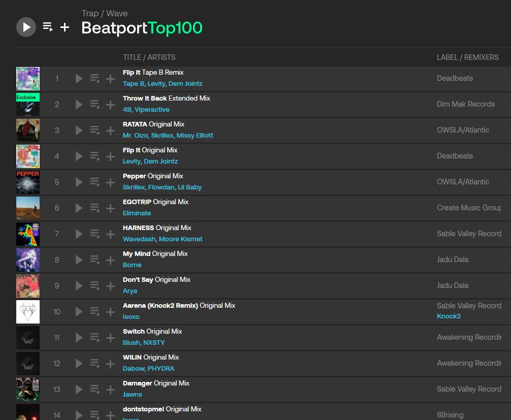Play Aarena Knock2 Remix
511x420 pixels.
click(79, 312)
